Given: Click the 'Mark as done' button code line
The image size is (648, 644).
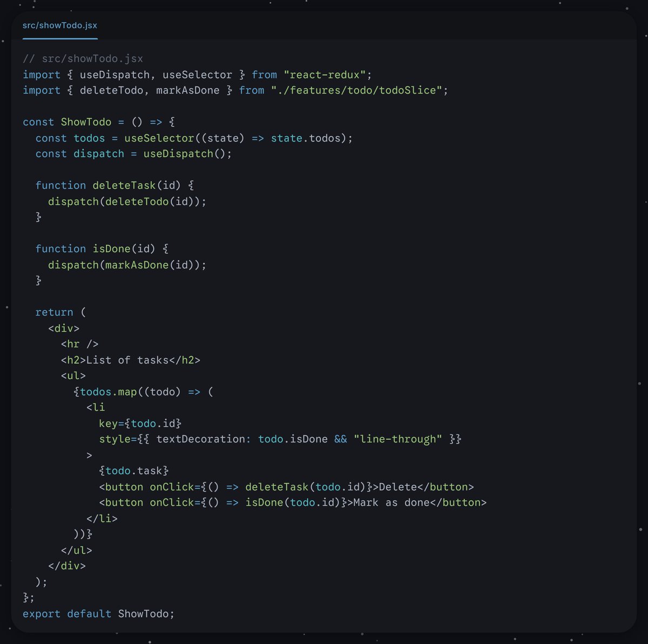Looking at the screenshot, I should [x=293, y=502].
